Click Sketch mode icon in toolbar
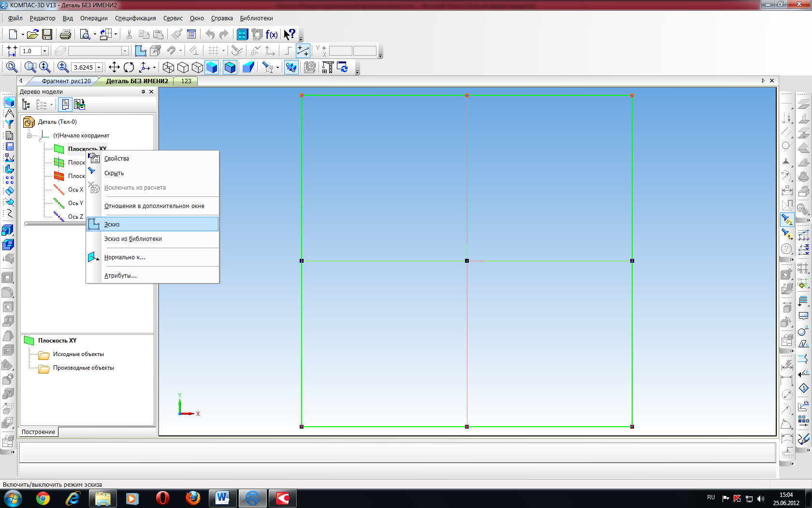The width and height of the screenshot is (812, 508). pyautogui.click(x=141, y=51)
